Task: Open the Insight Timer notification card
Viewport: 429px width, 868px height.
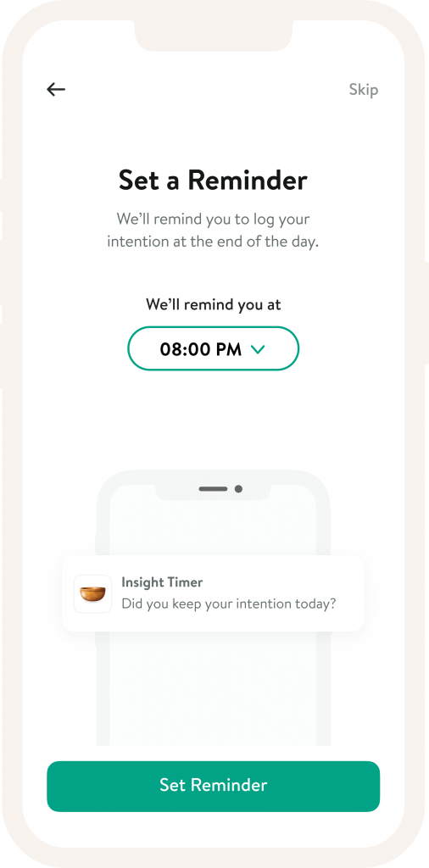Action: [213, 593]
